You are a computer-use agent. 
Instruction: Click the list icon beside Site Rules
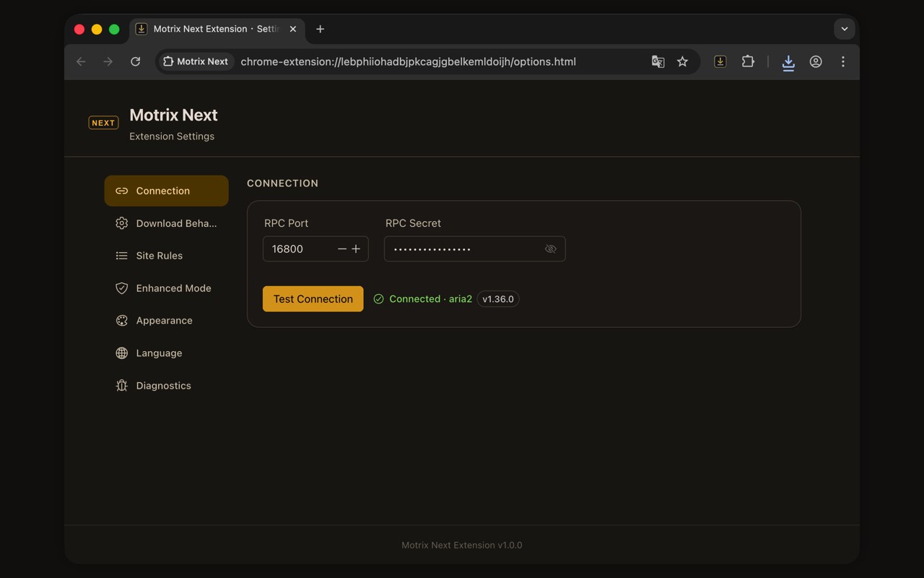point(122,256)
